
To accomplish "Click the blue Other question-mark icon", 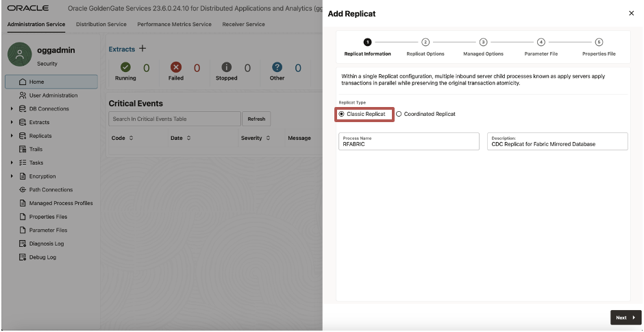I will tap(277, 68).
